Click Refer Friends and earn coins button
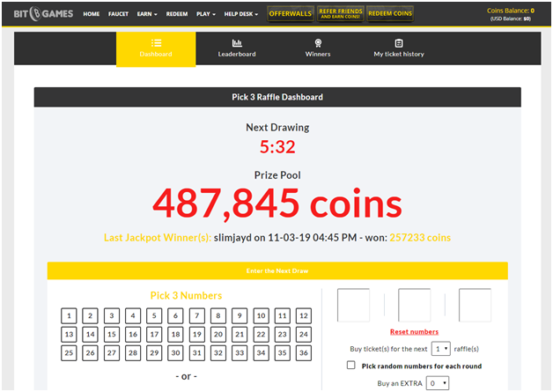Screen dimensions: 553x392 [340, 14]
